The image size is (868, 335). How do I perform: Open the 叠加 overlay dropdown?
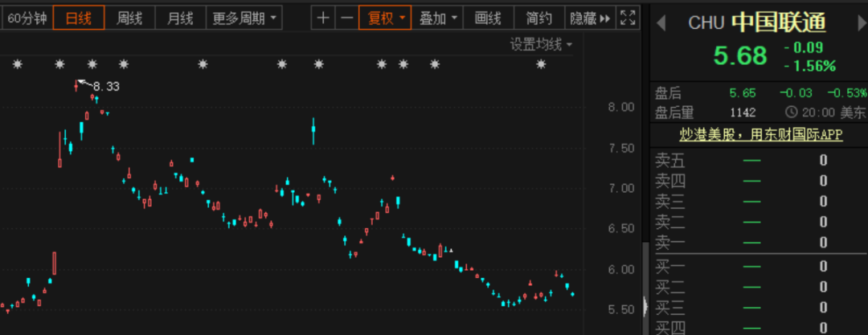[x=437, y=18]
